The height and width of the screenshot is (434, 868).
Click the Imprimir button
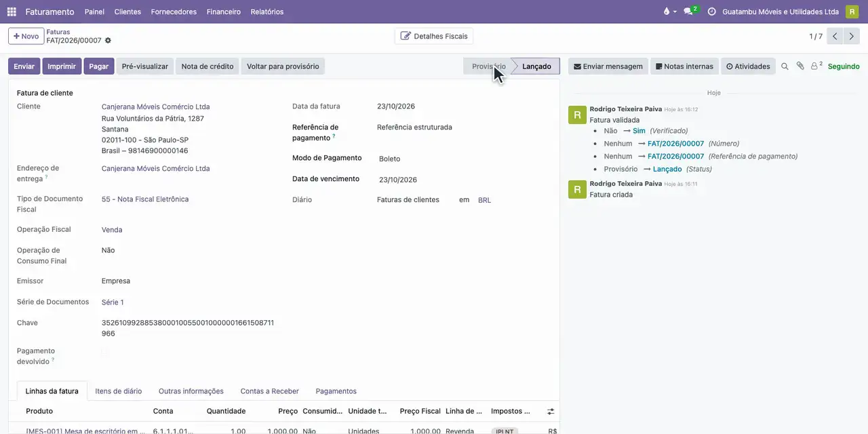pyautogui.click(x=62, y=66)
